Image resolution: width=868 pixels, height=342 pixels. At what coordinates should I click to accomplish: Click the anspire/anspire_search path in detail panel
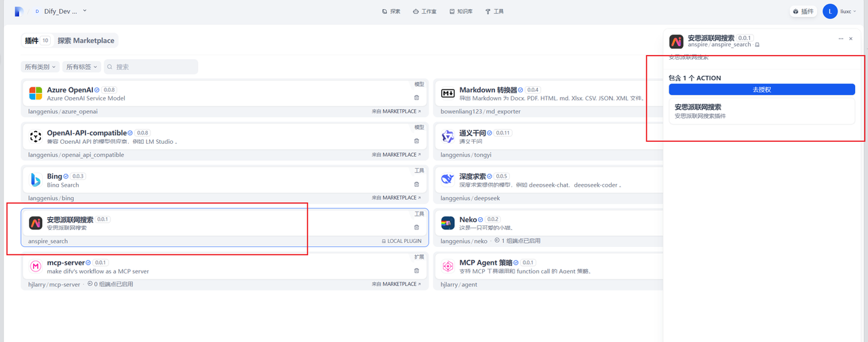(x=719, y=45)
